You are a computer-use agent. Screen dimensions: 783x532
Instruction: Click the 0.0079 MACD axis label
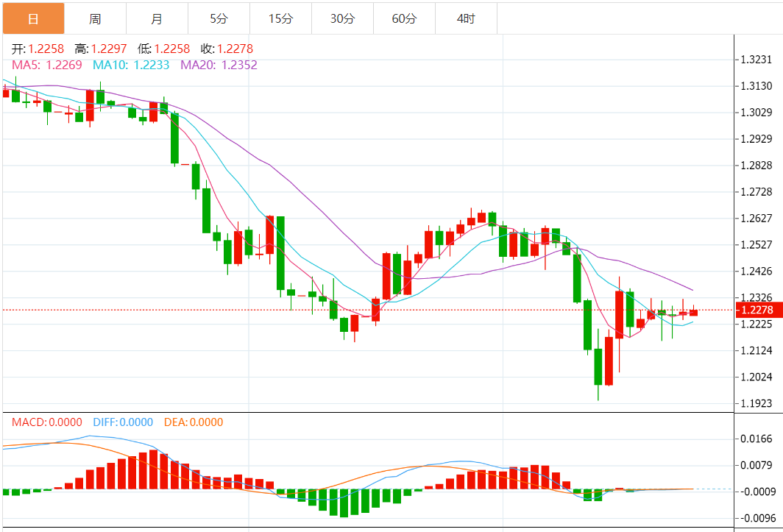(x=756, y=466)
